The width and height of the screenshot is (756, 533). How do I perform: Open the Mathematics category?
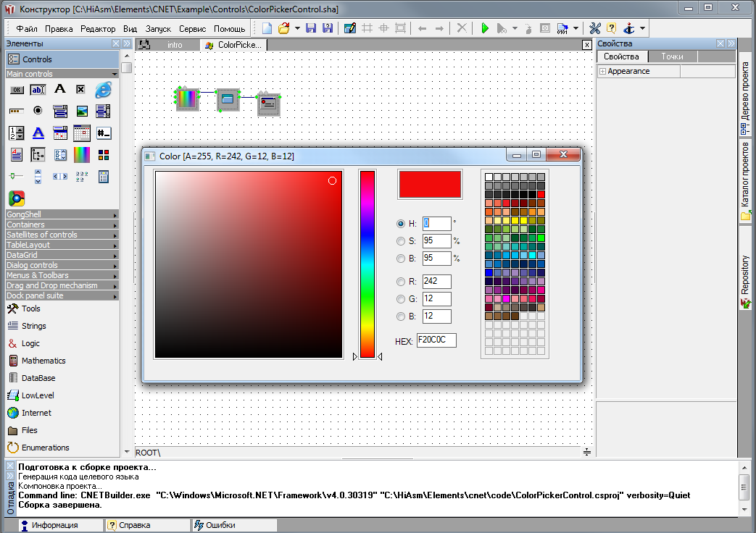tap(43, 361)
